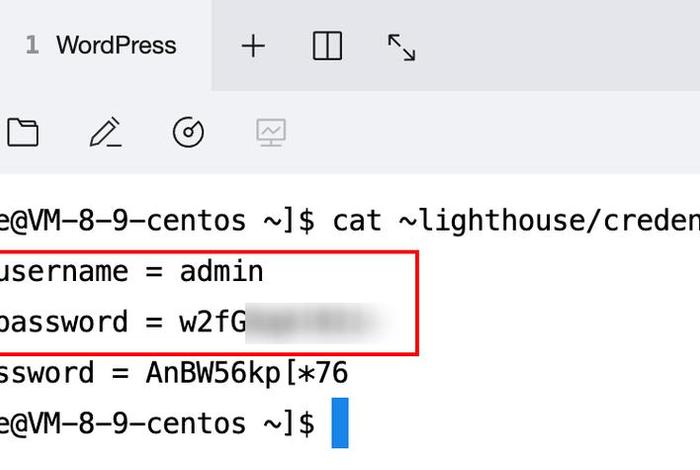Open the greyed-out monitor chart icon

(271, 133)
